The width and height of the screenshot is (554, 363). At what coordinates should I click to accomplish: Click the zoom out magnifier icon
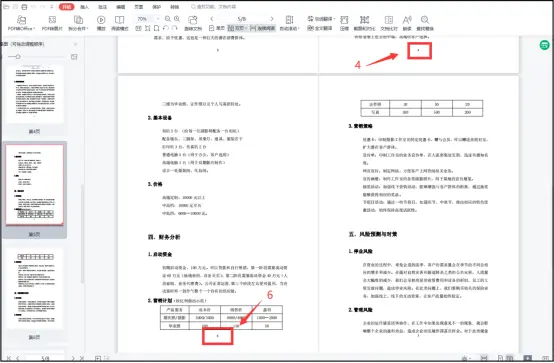pos(168,19)
